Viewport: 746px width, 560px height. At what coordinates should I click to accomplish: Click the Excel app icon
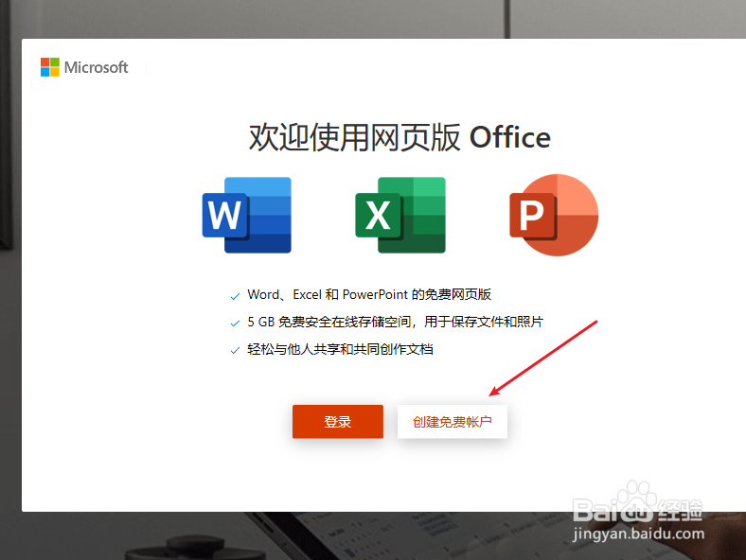coord(400,215)
